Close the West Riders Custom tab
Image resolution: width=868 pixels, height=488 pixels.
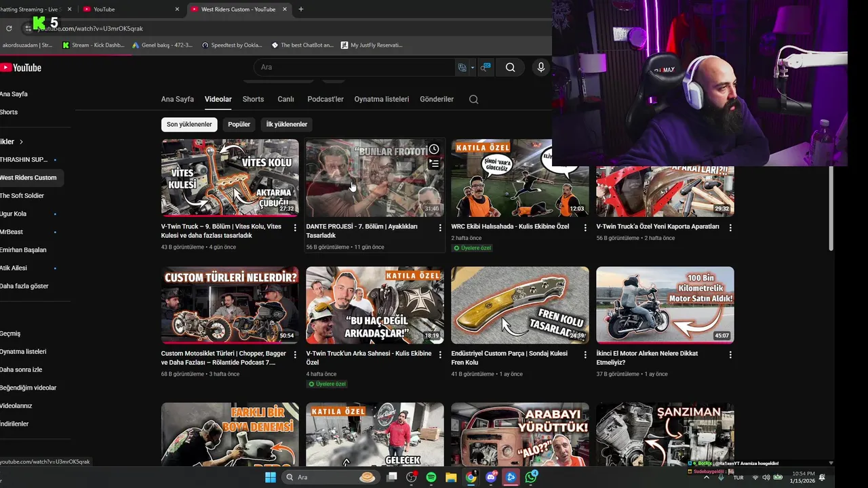(x=285, y=9)
